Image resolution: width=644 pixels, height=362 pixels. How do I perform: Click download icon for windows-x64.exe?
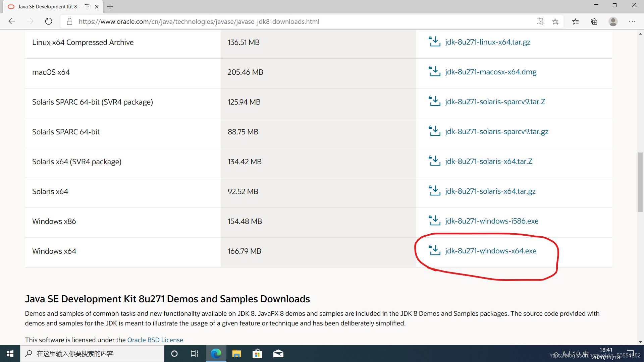pyautogui.click(x=435, y=250)
